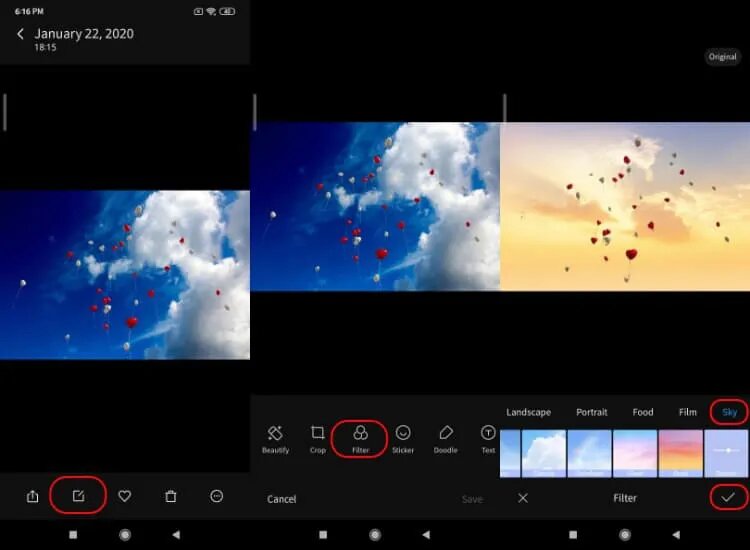The width and height of the screenshot is (750, 550).
Task: Favorite the photo with heart icon
Action: click(x=125, y=496)
